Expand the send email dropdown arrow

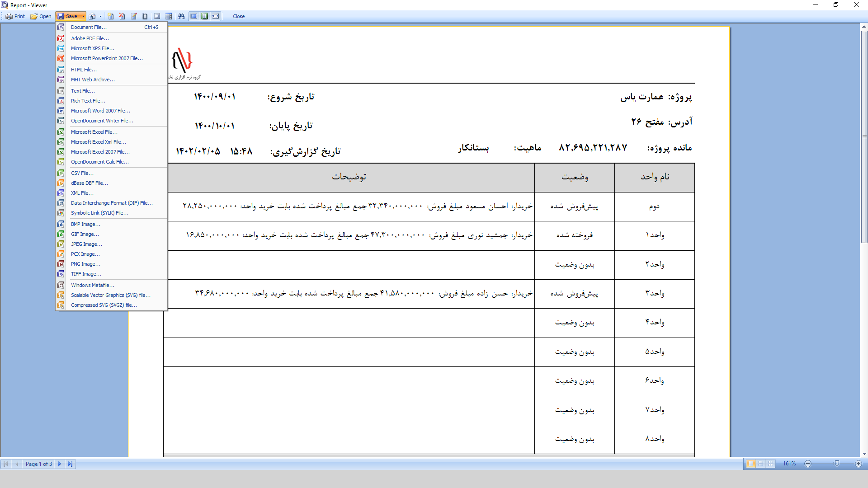100,16
